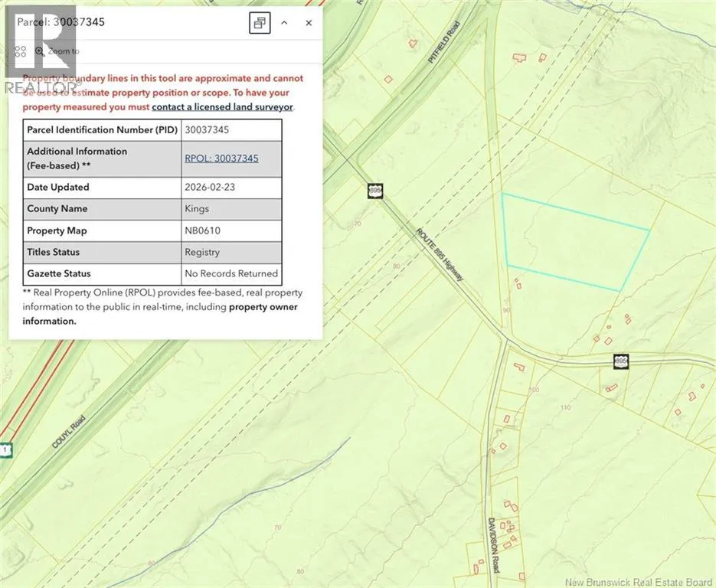The height and width of the screenshot is (588, 716).
Task: Click the Gazette Status label
Action: click(x=59, y=273)
